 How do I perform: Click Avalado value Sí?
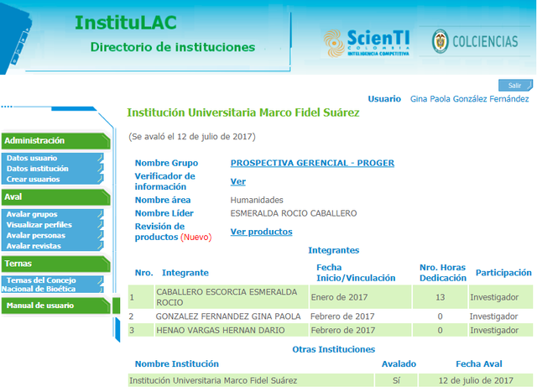click(x=396, y=380)
